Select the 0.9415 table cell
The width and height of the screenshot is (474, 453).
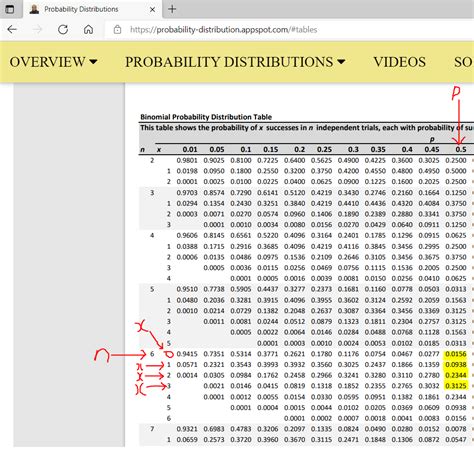point(187,354)
